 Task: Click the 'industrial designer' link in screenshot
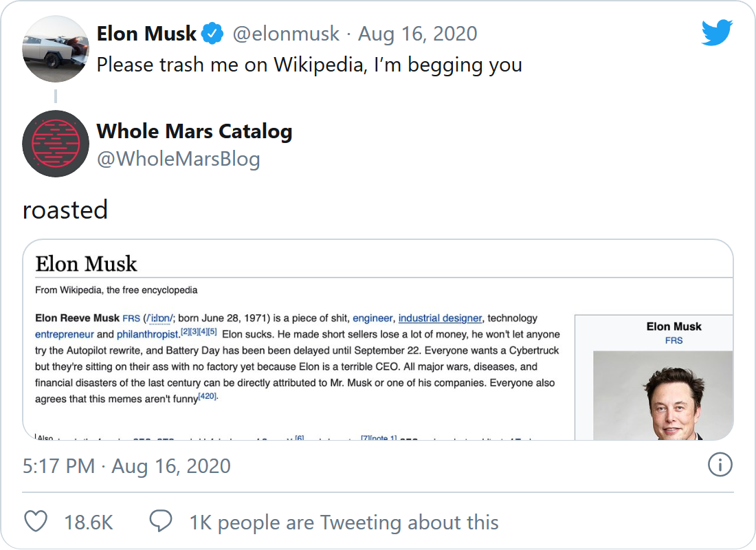[x=440, y=318]
